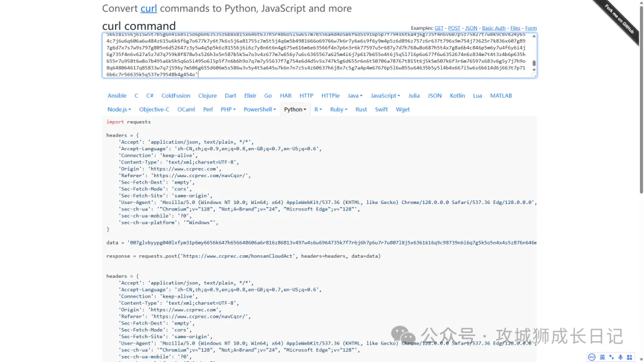The width and height of the screenshot is (644, 362).
Task: Select the Ansible language tab
Action: (117, 95)
